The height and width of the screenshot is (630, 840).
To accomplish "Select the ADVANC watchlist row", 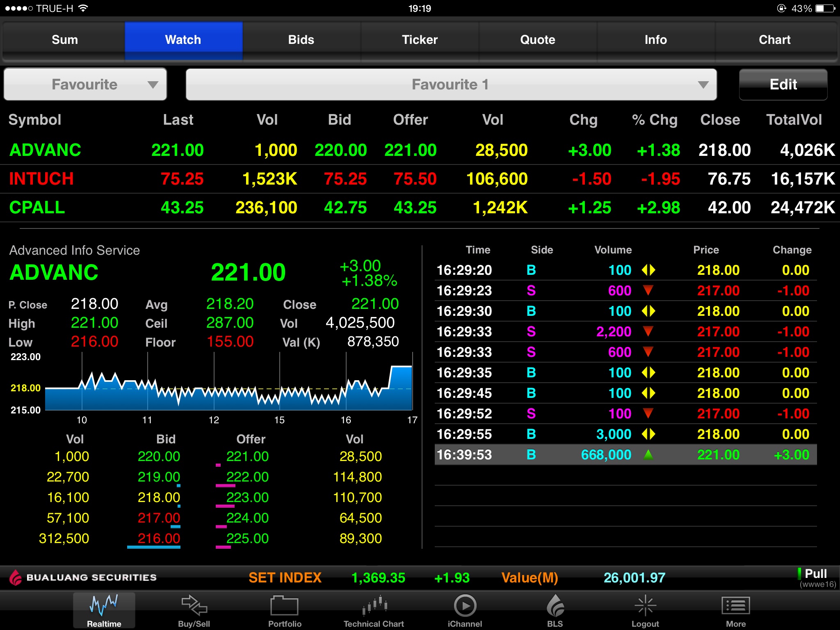I will tap(420, 150).
